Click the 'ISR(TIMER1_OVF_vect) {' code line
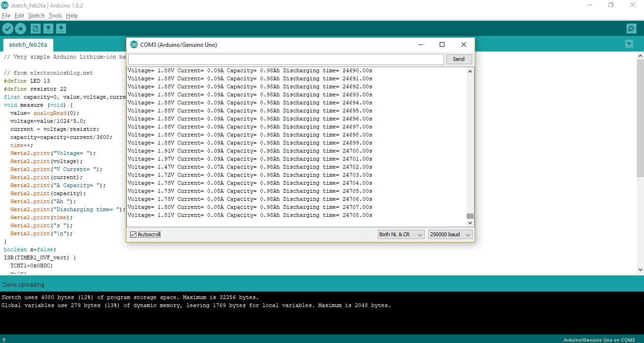This screenshot has width=644, height=343. tap(40, 257)
